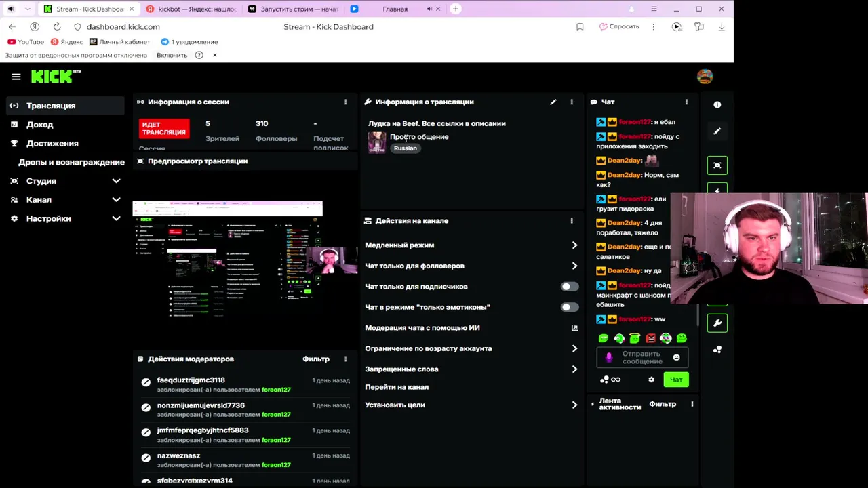Viewport: 868px width, 488px height.
Task: Mute the Главная browser tab audio
Action: coord(429,9)
